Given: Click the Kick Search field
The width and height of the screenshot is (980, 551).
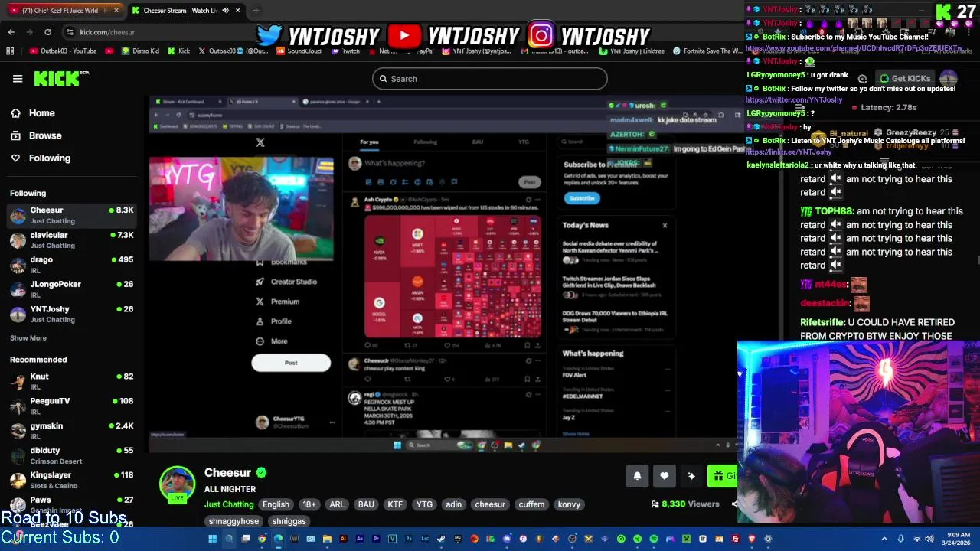Looking at the screenshot, I should pyautogui.click(x=489, y=78).
